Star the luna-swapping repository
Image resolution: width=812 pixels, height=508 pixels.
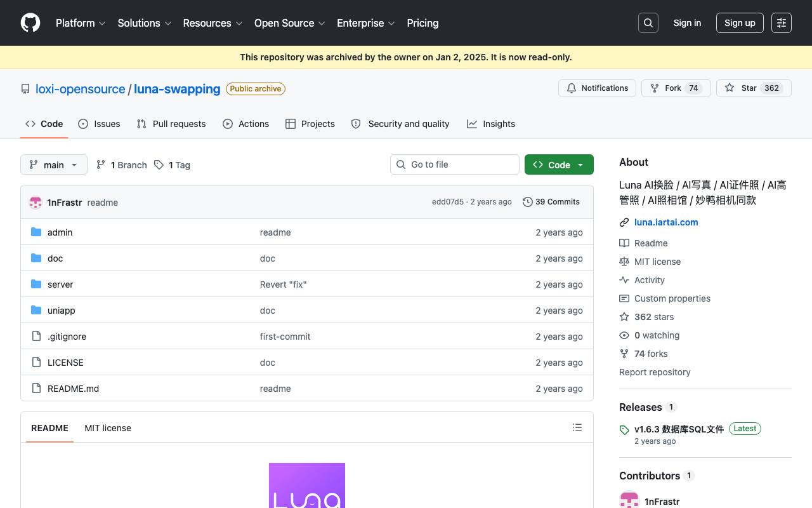(x=754, y=88)
